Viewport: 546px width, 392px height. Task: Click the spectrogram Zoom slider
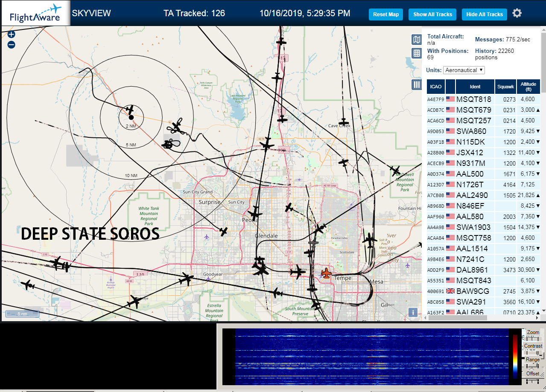tap(533, 338)
